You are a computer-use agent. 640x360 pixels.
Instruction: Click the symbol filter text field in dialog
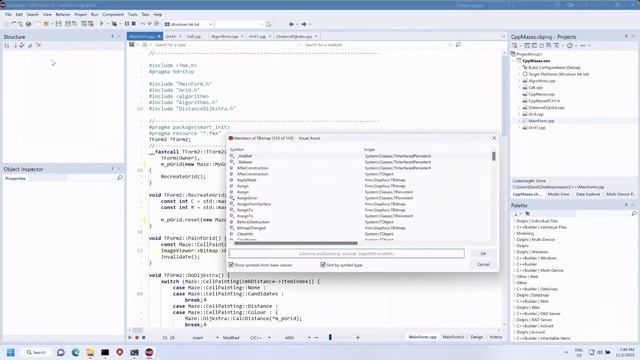[346, 253]
